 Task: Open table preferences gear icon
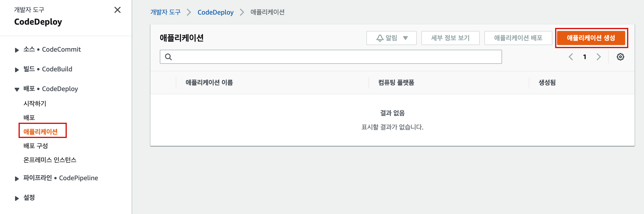(x=620, y=57)
